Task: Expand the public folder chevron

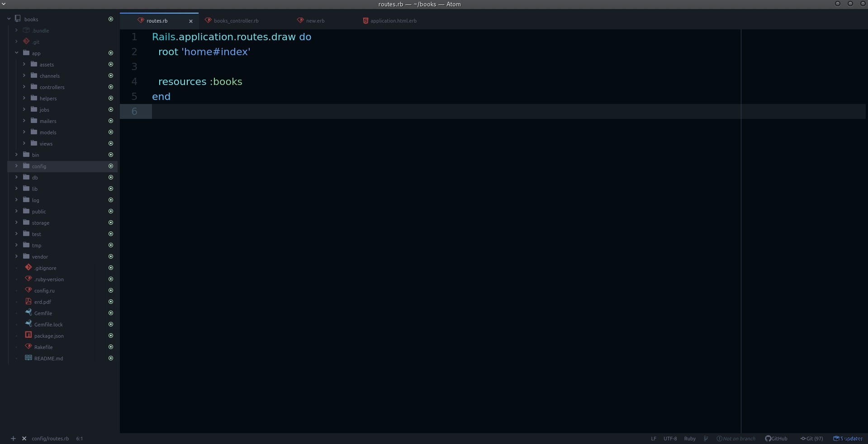Action: 16,211
